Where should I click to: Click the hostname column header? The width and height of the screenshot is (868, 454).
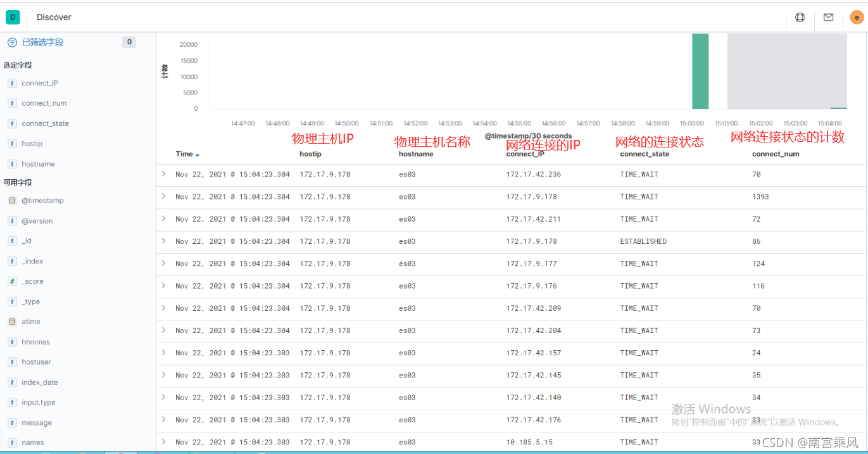416,154
